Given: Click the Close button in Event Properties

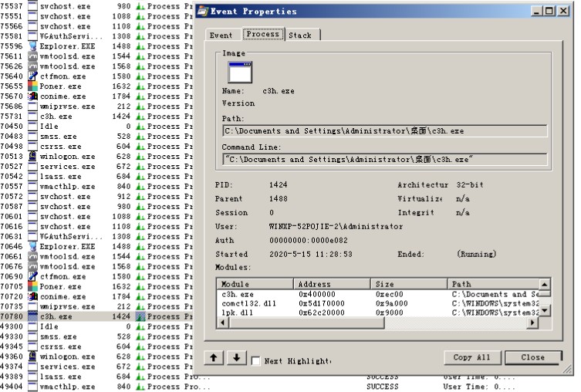Looking at the screenshot, I should coord(532,358).
